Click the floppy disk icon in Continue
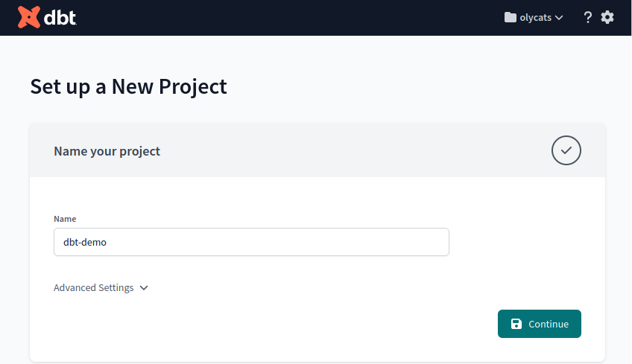The height and width of the screenshot is (364, 632). pyautogui.click(x=516, y=324)
